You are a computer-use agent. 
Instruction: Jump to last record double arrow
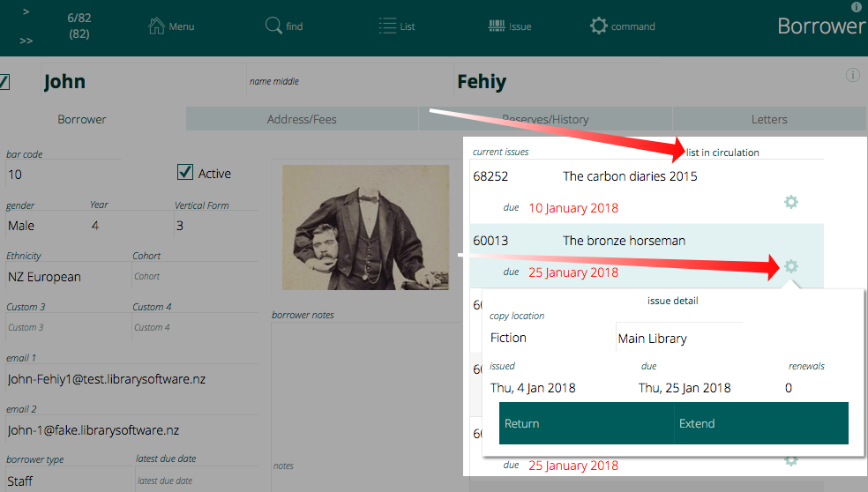[26, 41]
